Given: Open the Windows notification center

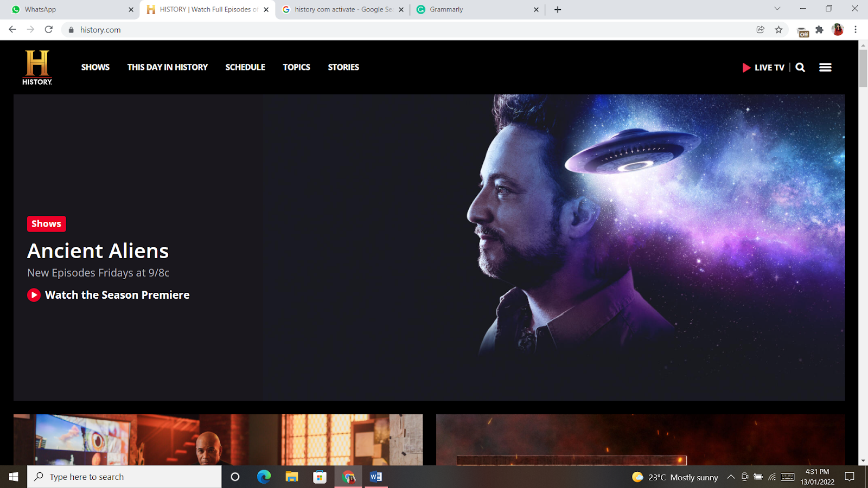Looking at the screenshot, I should tap(850, 477).
